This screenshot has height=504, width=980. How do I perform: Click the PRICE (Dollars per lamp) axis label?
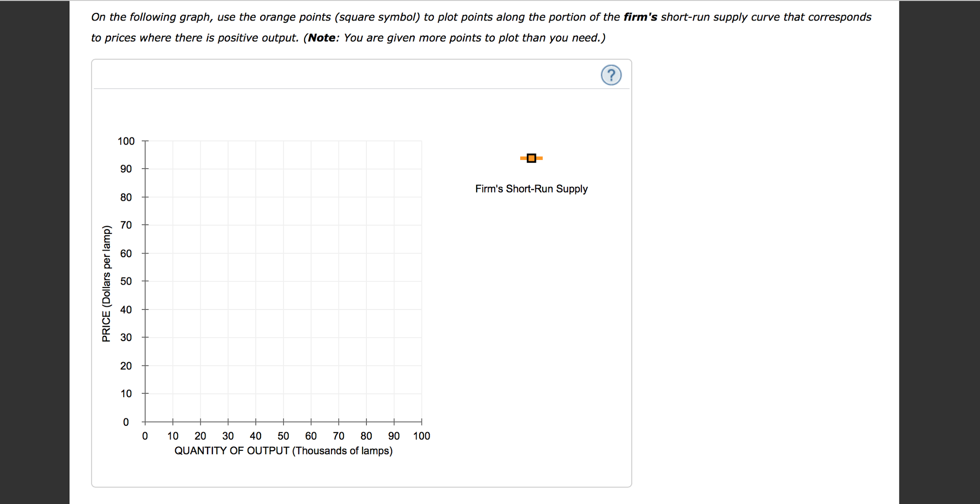click(x=106, y=282)
